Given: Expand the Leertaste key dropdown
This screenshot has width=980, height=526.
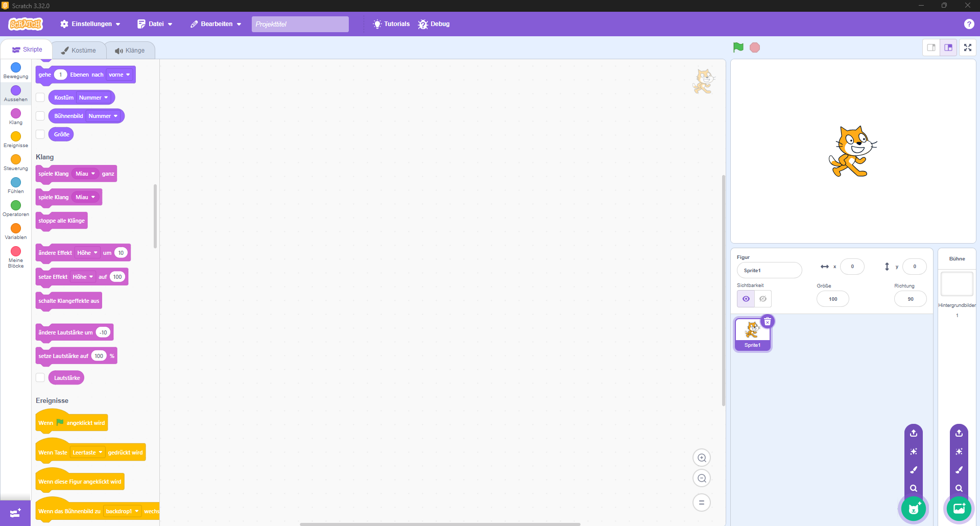Looking at the screenshot, I should coord(87,452).
